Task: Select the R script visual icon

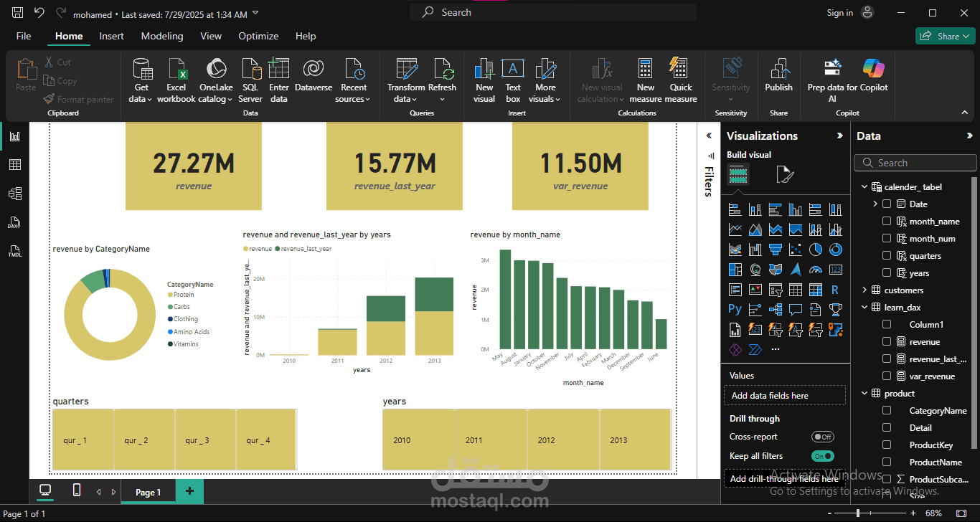Action: point(834,289)
